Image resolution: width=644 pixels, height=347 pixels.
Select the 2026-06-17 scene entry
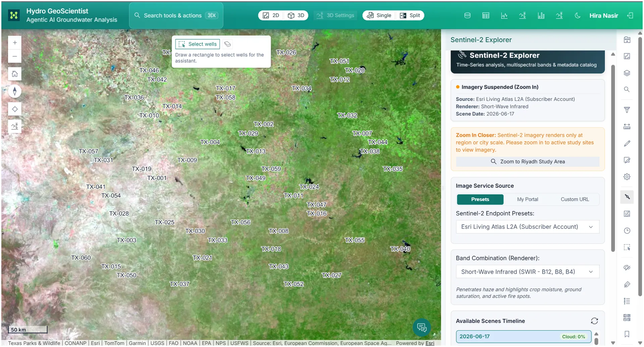(523, 336)
